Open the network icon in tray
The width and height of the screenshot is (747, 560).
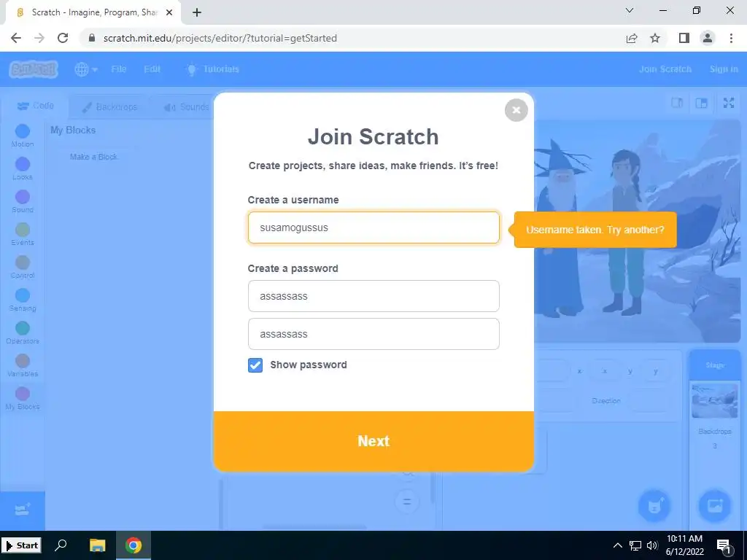click(x=635, y=545)
